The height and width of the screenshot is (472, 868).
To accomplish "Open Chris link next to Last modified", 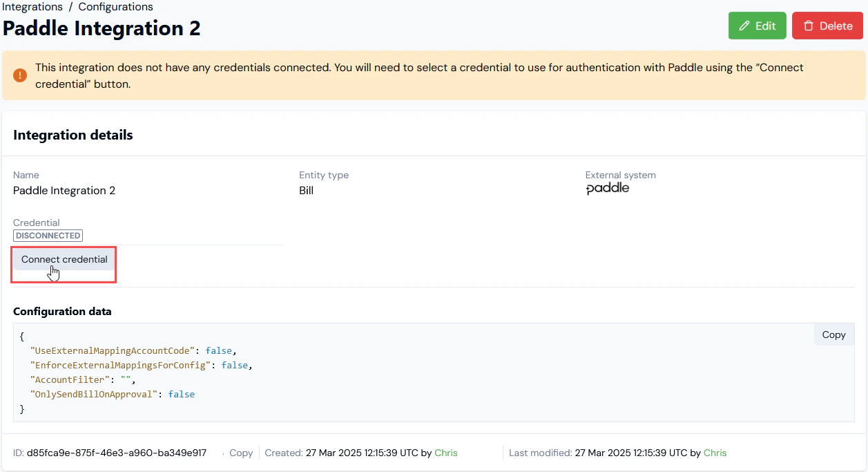I will (x=715, y=453).
